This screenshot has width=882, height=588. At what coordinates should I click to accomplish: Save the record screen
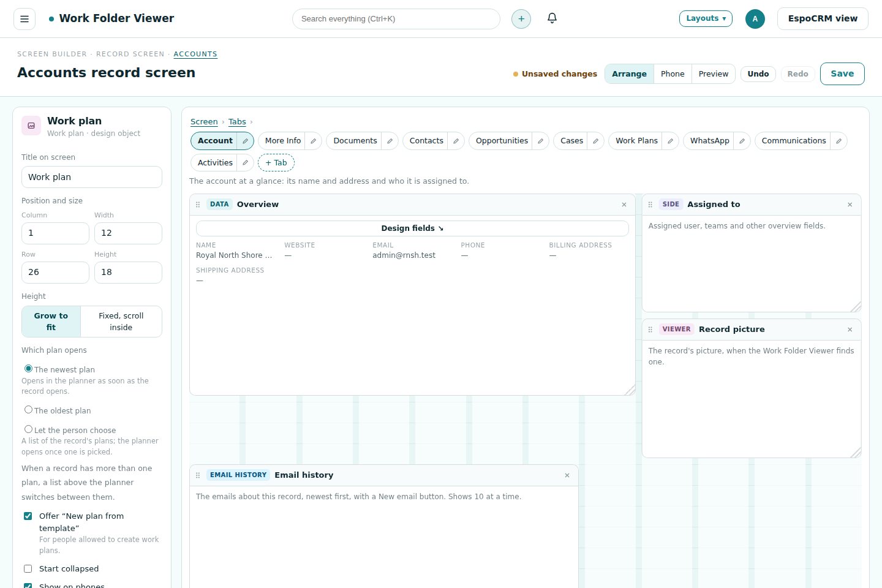pyautogui.click(x=842, y=73)
